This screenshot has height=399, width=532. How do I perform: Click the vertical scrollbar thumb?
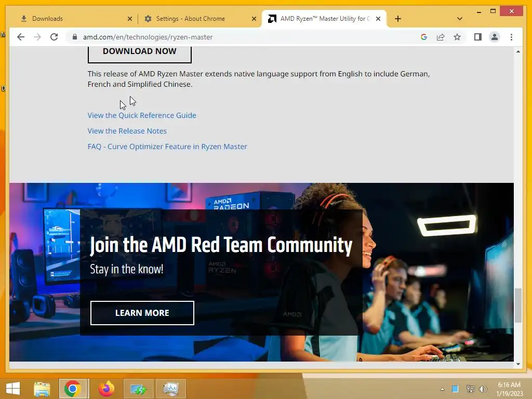[x=518, y=305]
